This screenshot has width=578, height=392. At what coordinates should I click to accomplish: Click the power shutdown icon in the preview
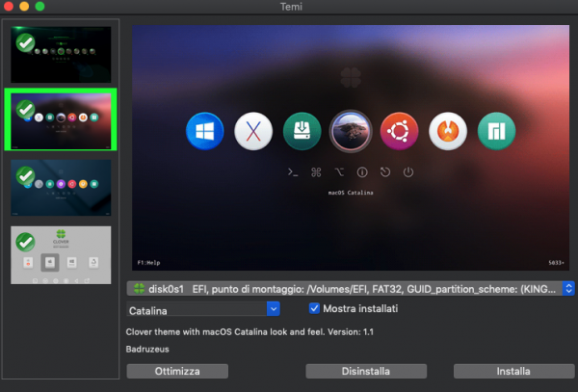click(x=408, y=172)
